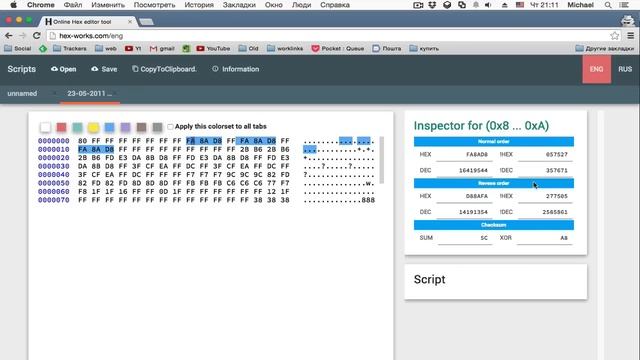Open the Trackers bookmarks folder
640x360 pixels.
pyautogui.click(x=70, y=48)
